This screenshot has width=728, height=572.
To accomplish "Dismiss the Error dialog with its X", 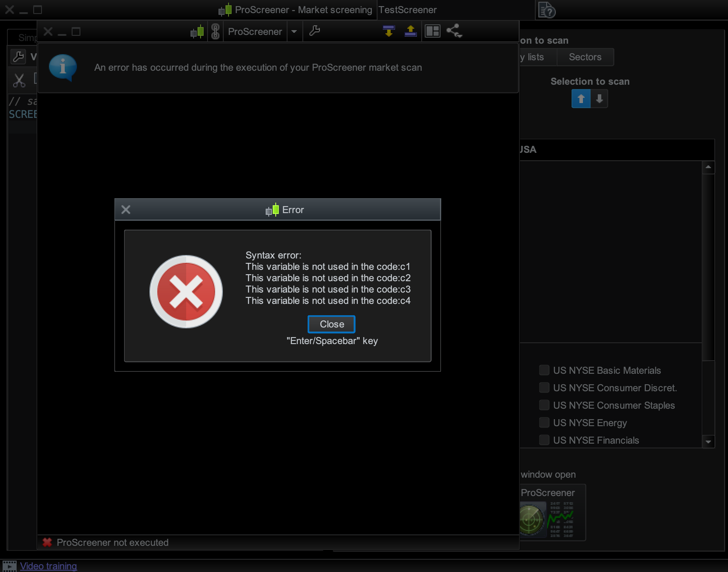I will [126, 210].
